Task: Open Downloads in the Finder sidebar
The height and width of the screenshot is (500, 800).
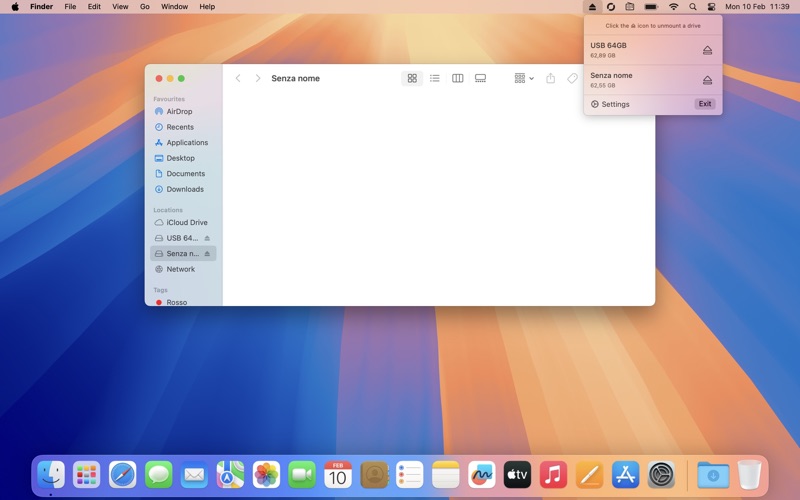Action: pyautogui.click(x=184, y=189)
